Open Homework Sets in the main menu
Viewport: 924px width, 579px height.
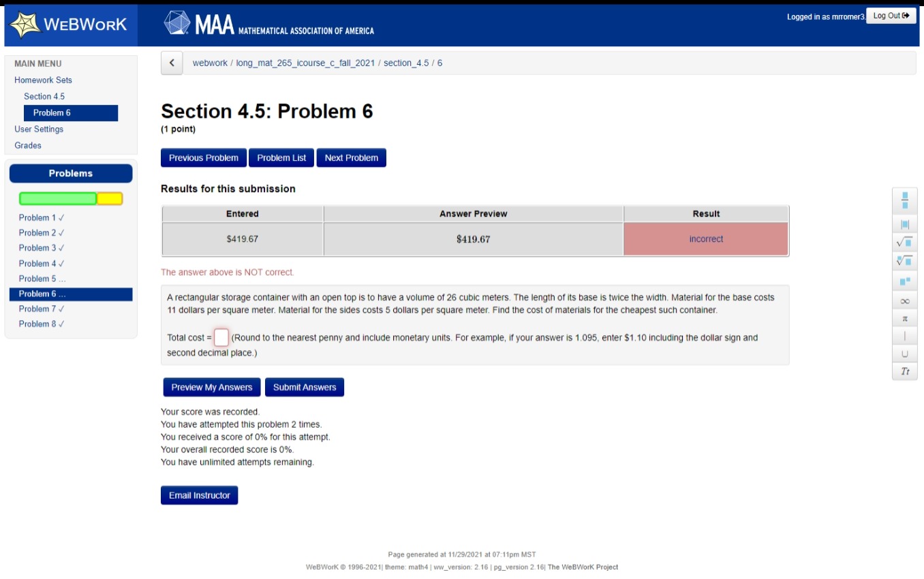[43, 80]
